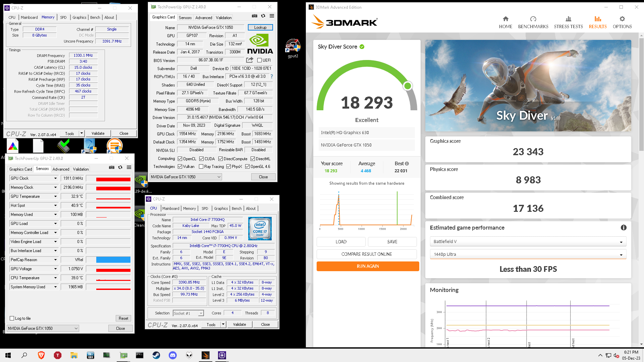Viewport: 644px width, 362px height.
Task: Switch to Advanced tab in GPU-Z Graphics Card window
Action: click(x=204, y=18)
